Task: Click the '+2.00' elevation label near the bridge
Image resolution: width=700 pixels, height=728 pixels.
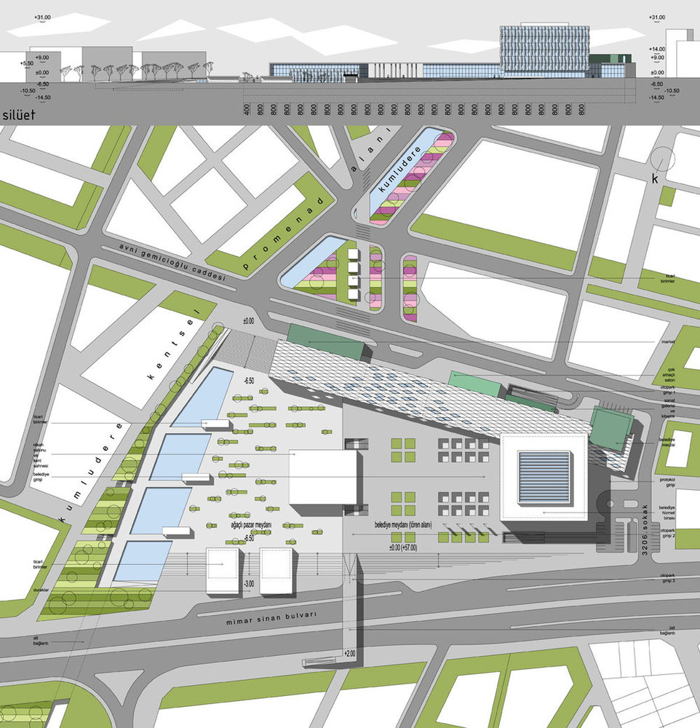Action: click(349, 653)
